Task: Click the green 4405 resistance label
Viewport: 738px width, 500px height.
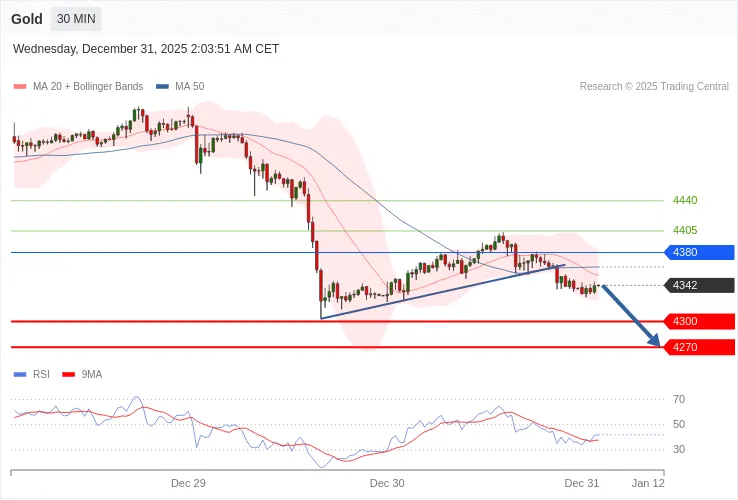Action: 685,230
